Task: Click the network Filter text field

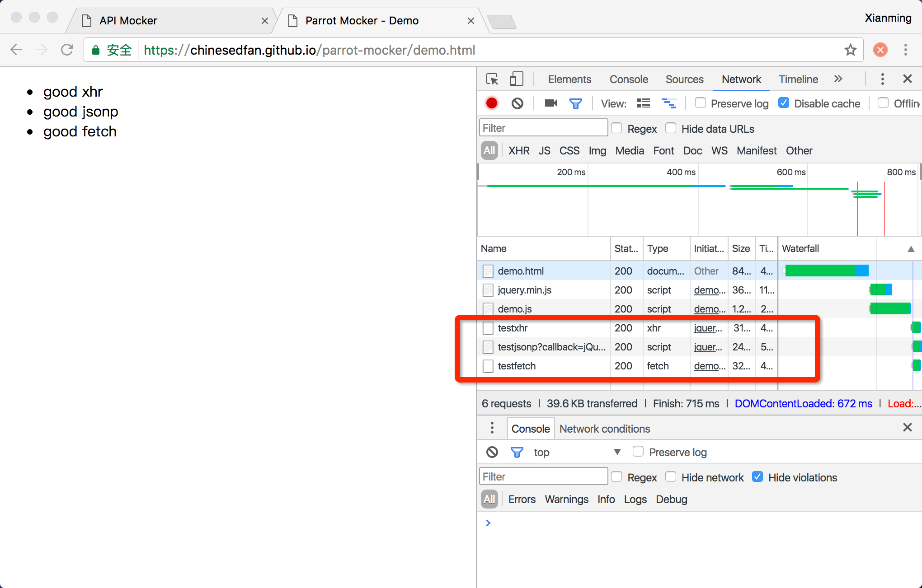Action: (543, 128)
